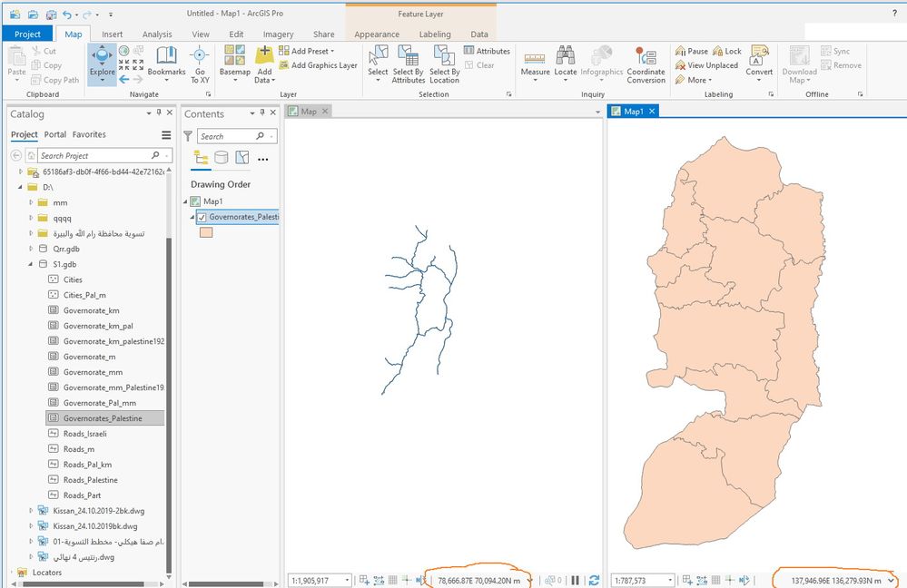Switch to List By Data Source view
The height and width of the screenshot is (588, 907).
221,157
